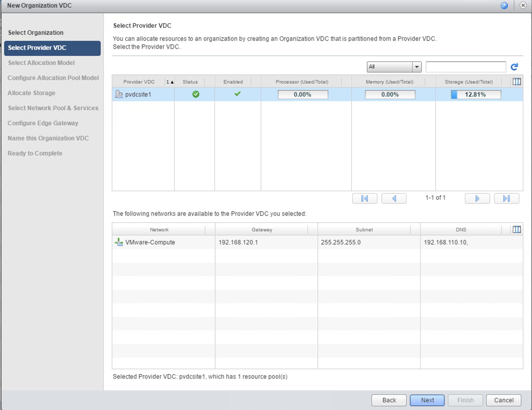Image resolution: width=532 pixels, height=410 pixels.
Task: Click the help question mark icon
Action: [x=504, y=6]
